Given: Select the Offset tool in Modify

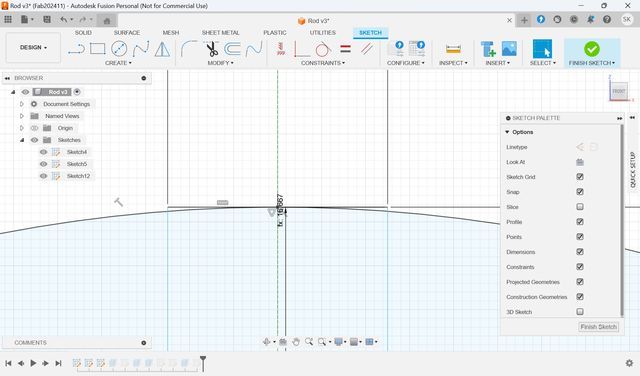Looking at the screenshot, I should pos(233,49).
